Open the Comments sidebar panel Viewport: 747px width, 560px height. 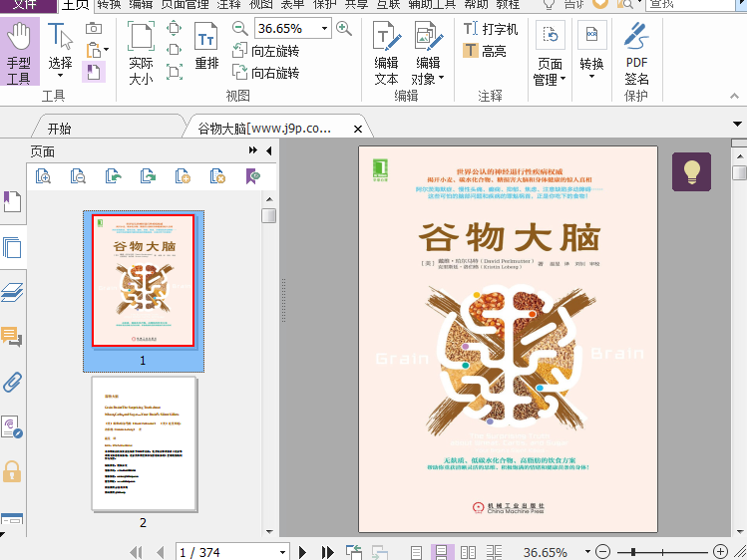(12, 337)
